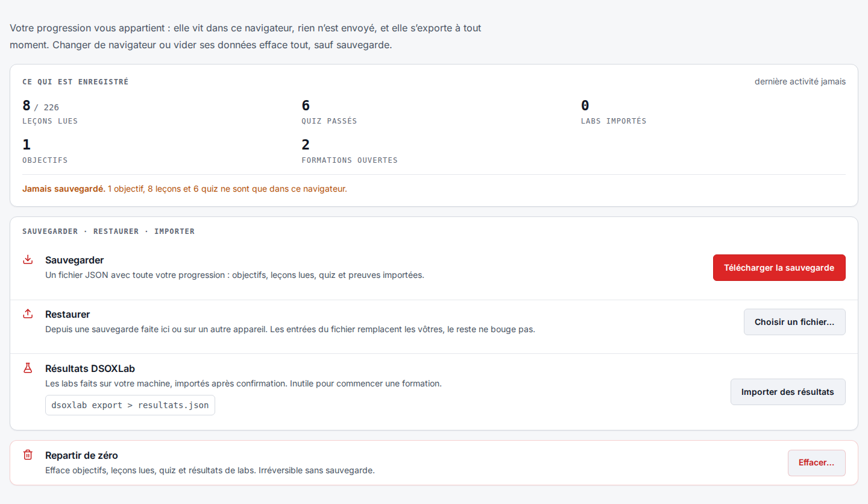This screenshot has width=868, height=504.
Task: Click the trash icon beside Repartir de zéro
Action: tap(28, 455)
